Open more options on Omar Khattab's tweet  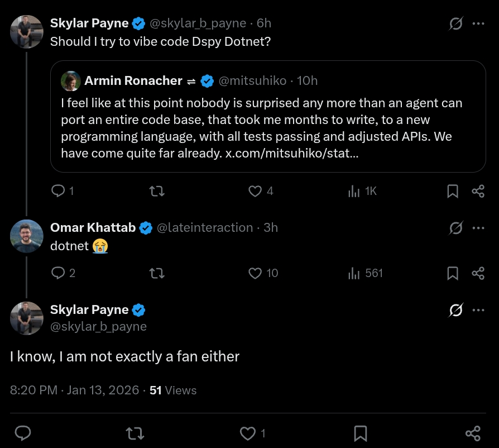pos(478,227)
